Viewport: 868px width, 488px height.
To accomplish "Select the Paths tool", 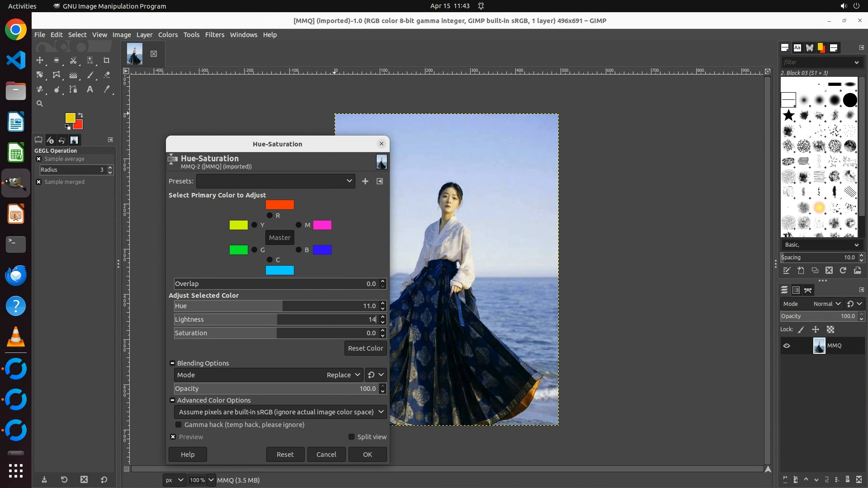I will [73, 89].
